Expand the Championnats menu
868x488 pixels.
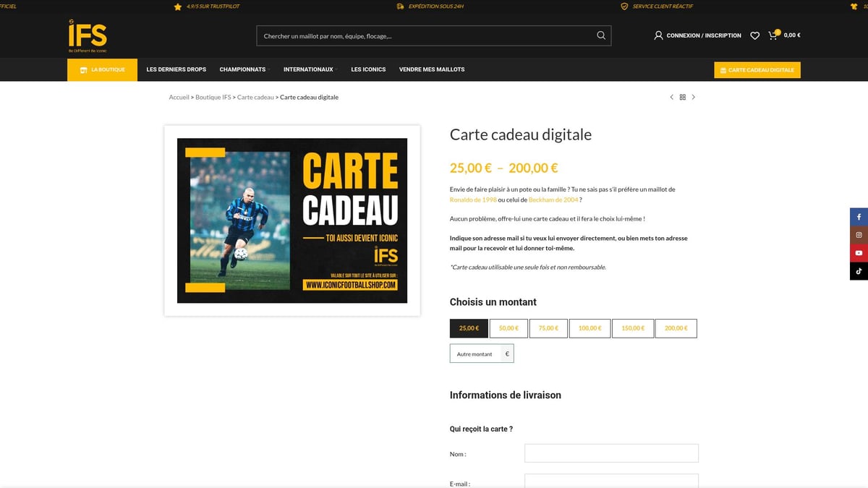coord(244,69)
